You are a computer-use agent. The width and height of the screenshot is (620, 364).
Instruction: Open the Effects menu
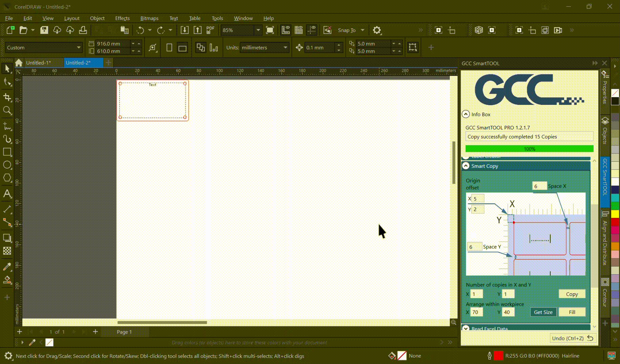tap(122, 18)
